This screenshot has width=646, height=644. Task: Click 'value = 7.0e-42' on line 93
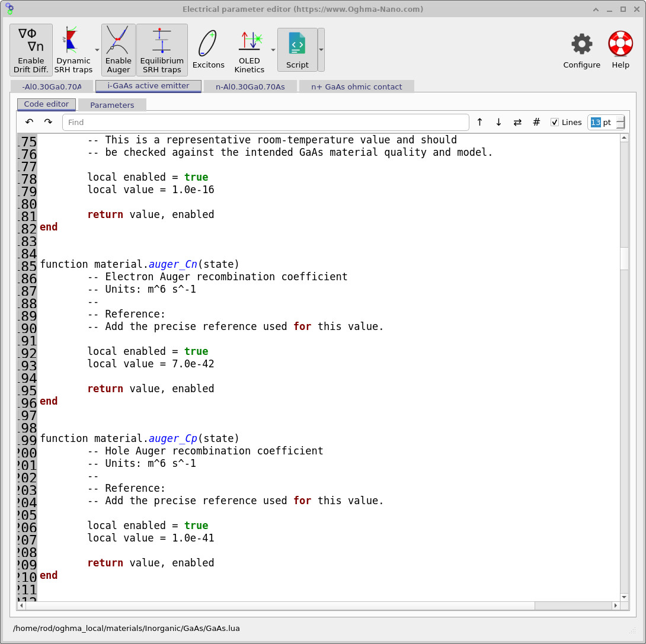click(170, 364)
